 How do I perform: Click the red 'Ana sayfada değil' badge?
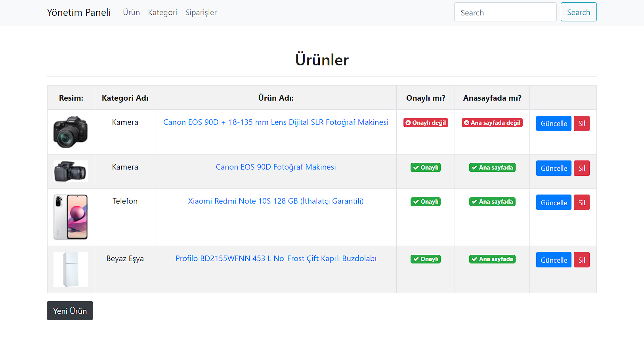tap(492, 123)
